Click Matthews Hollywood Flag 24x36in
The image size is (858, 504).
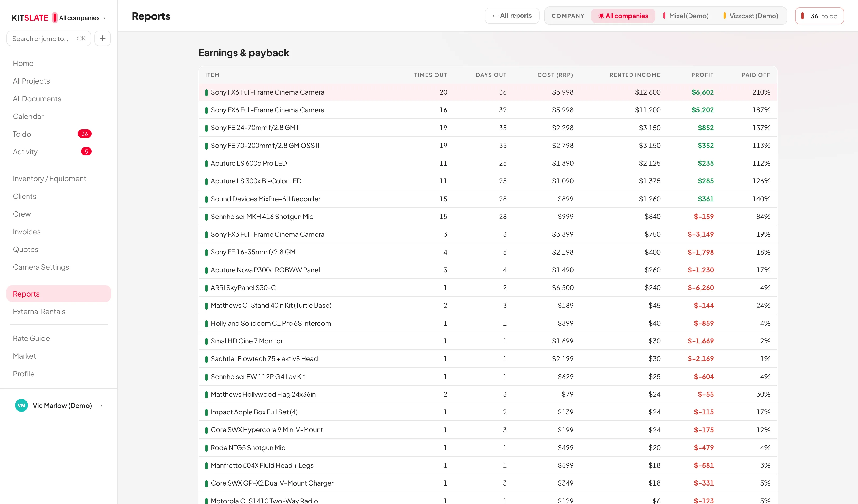[x=263, y=394]
